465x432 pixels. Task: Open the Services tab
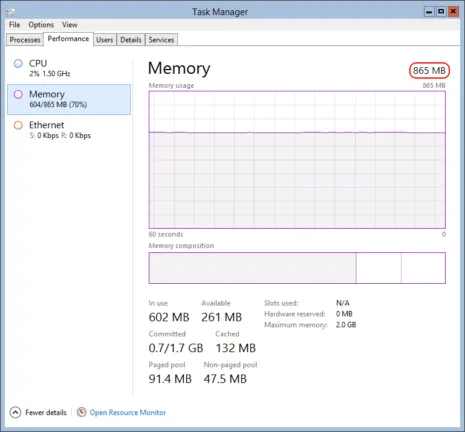[x=161, y=40]
